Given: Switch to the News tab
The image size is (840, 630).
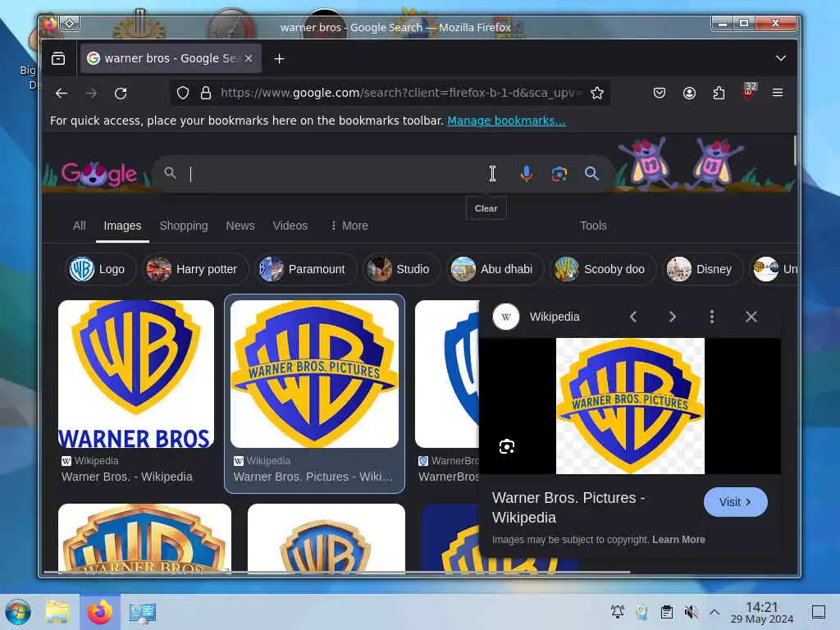Looking at the screenshot, I should click(240, 226).
